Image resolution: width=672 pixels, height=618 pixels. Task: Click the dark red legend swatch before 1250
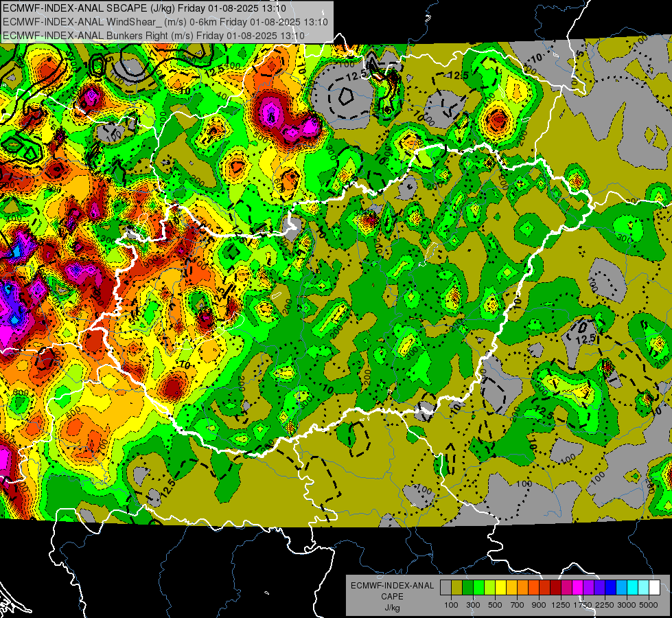tap(555, 588)
